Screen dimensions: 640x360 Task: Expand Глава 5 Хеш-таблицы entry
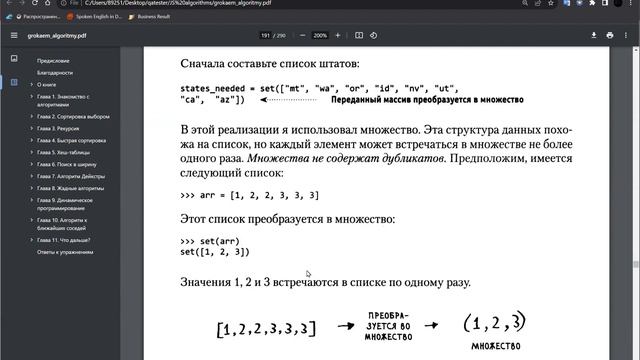[31, 152]
